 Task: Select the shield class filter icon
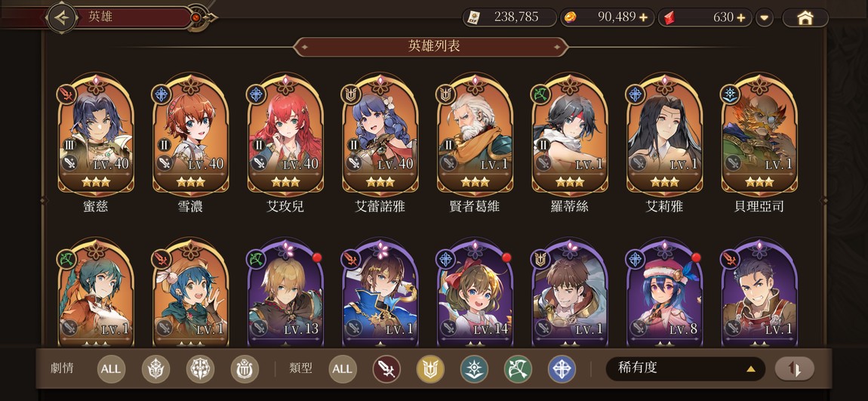(x=430, y=369)
